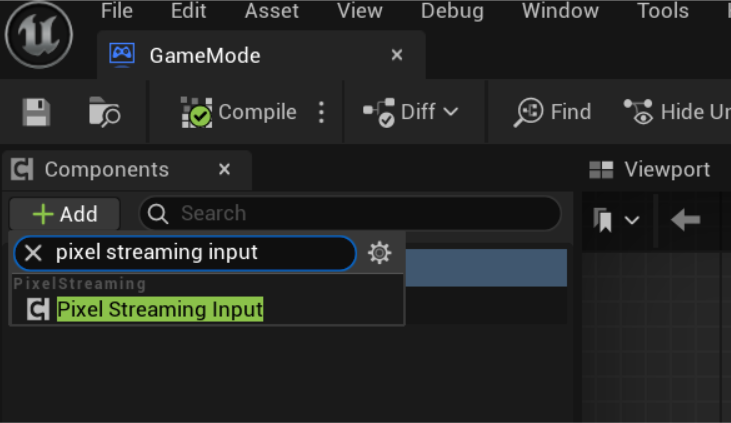
Task: Clear the pixel streaming input search text
Action: 33,253
